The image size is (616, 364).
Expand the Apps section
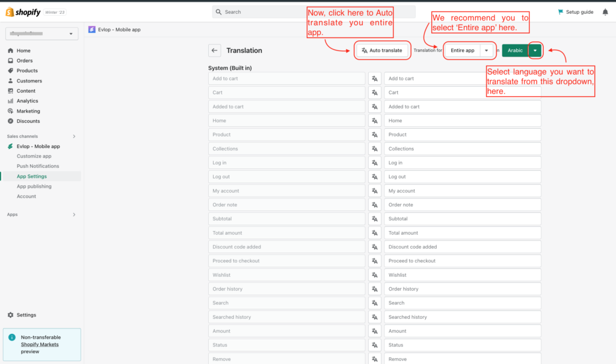tap(74, 215)
